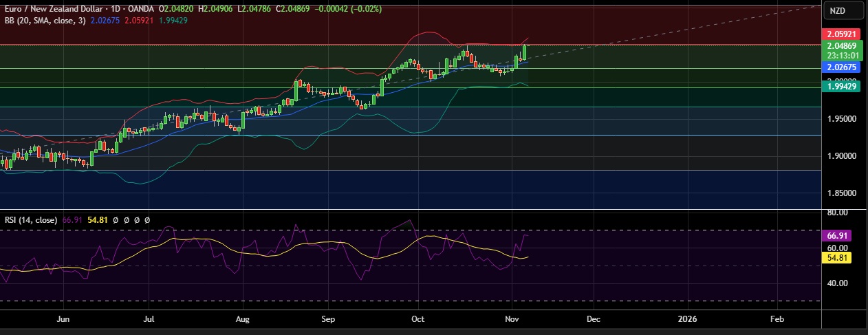Click the latest green candle in November

click(525, 52)
